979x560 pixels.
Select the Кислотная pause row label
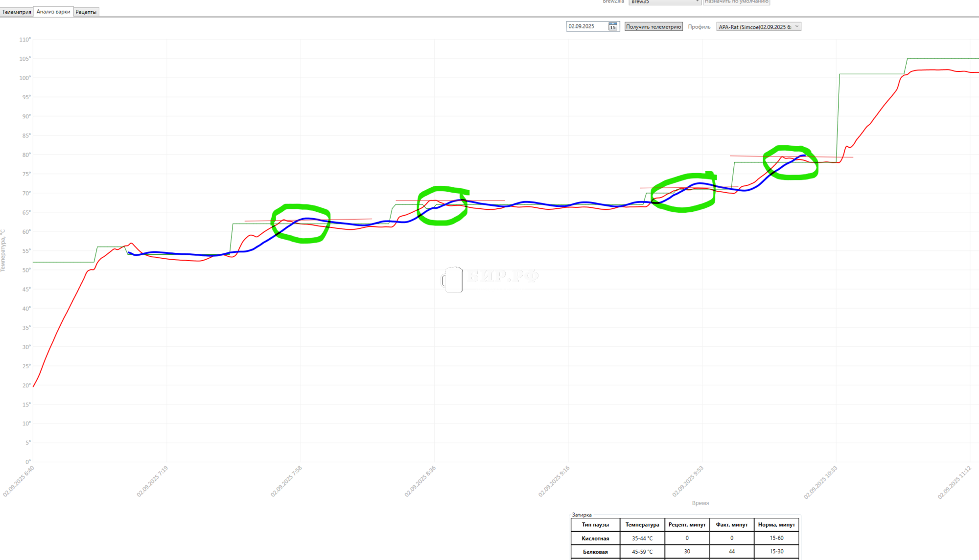click(x=595, y=538)
